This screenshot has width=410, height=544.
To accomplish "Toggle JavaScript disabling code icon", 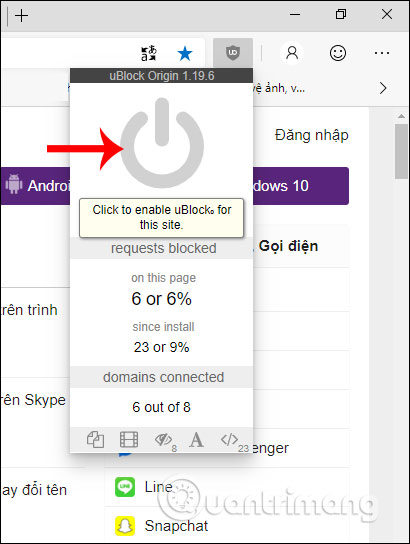I will (x=229, y=439).
